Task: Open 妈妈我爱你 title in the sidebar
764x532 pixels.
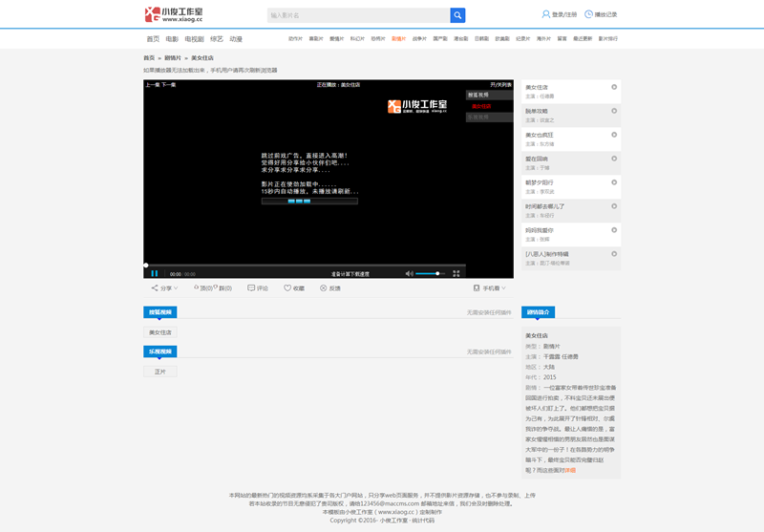Action: click(540, 230)
